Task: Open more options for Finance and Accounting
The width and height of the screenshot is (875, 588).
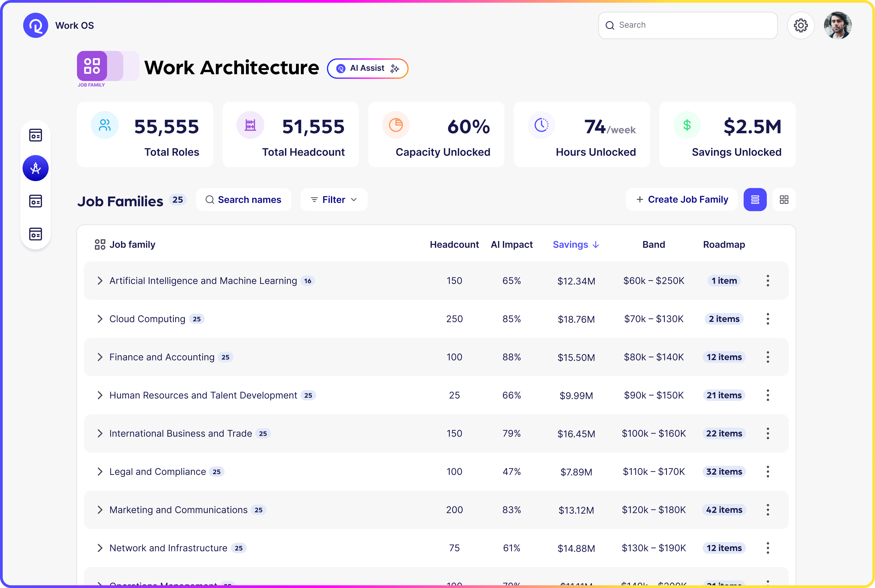Action: [x=768, y=357]
